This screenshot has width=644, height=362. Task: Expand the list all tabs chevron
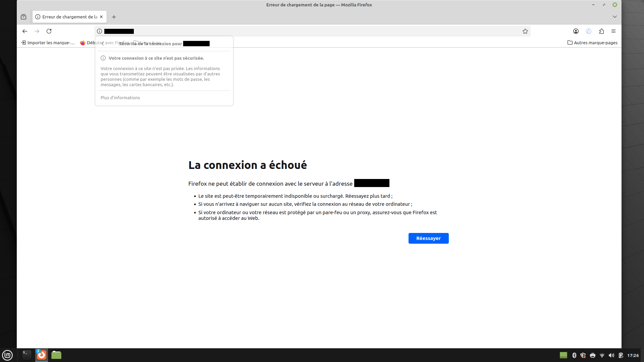(615, 17)
